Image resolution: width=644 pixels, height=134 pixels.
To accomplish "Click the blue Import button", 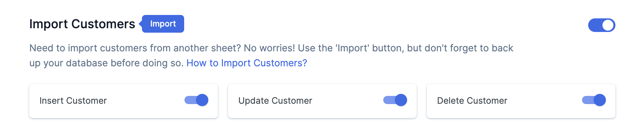I will [x=163, y=24].
